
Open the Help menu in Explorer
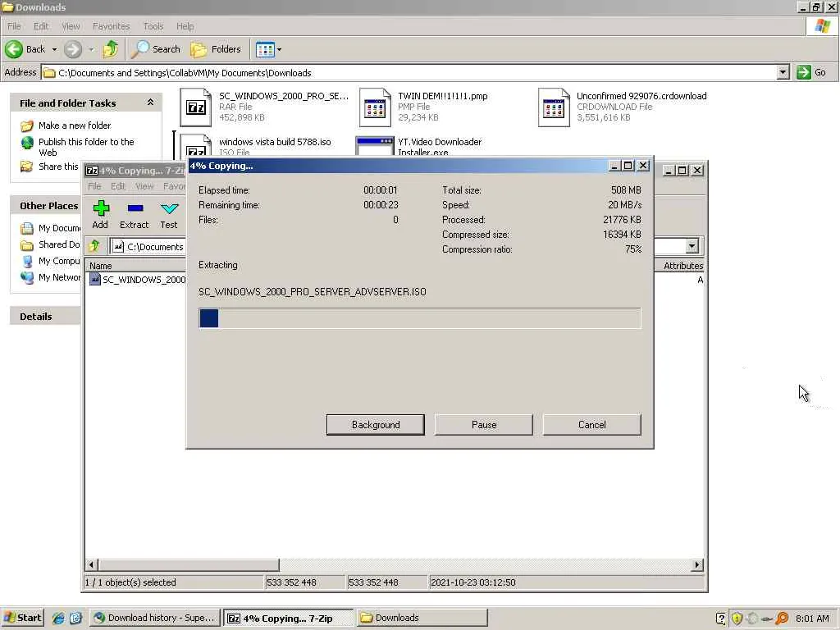coord(185,26)
